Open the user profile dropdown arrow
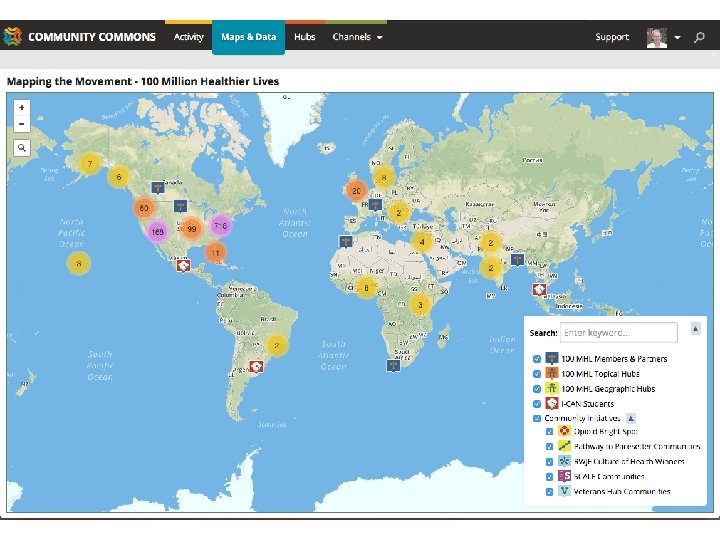 [x=677, y=38]
